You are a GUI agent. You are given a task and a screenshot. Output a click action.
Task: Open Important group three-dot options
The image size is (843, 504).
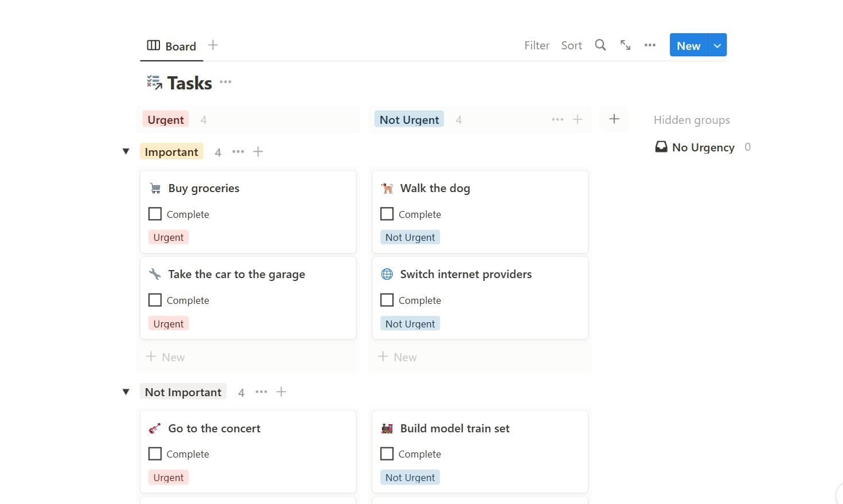(238, 152)
